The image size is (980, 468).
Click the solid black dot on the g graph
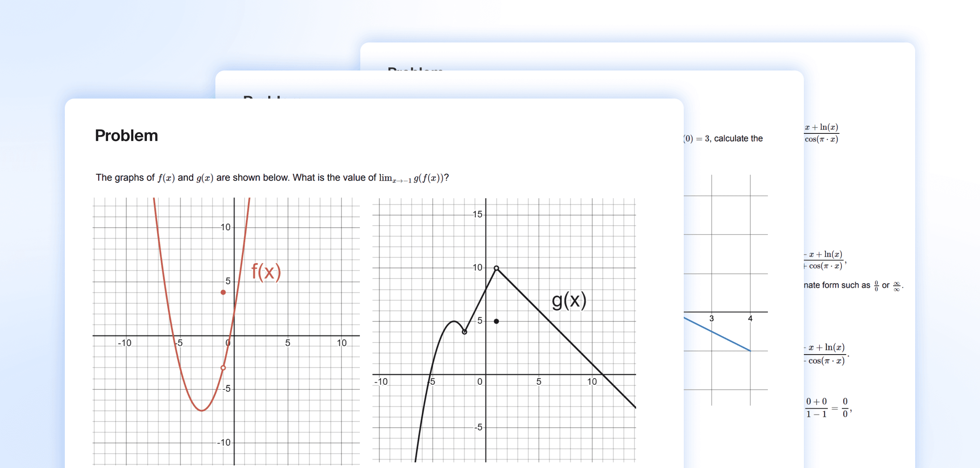coord(496,321)
